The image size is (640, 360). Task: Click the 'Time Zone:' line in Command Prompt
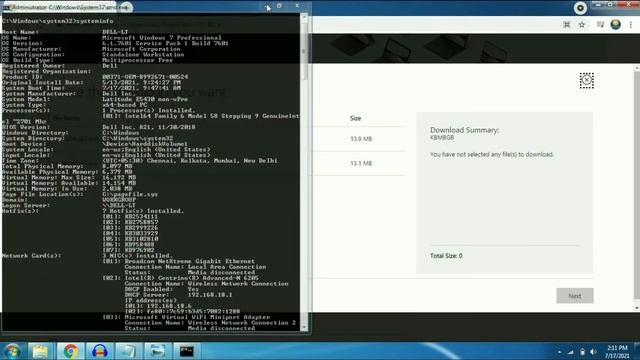(140, 160)
